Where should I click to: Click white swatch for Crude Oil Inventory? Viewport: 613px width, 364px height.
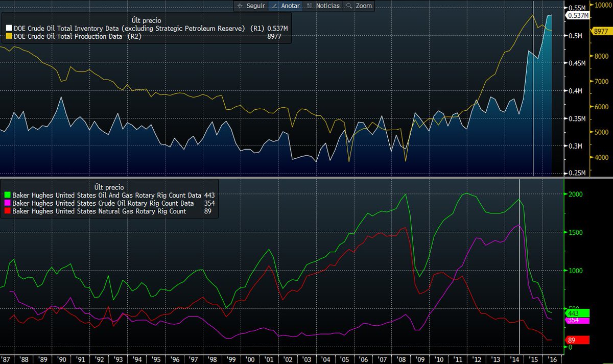(x=9, y=28)
